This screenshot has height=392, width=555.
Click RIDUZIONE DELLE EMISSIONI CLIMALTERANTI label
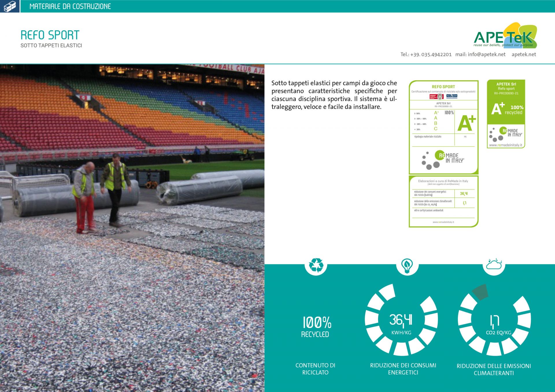click(494, 369)
